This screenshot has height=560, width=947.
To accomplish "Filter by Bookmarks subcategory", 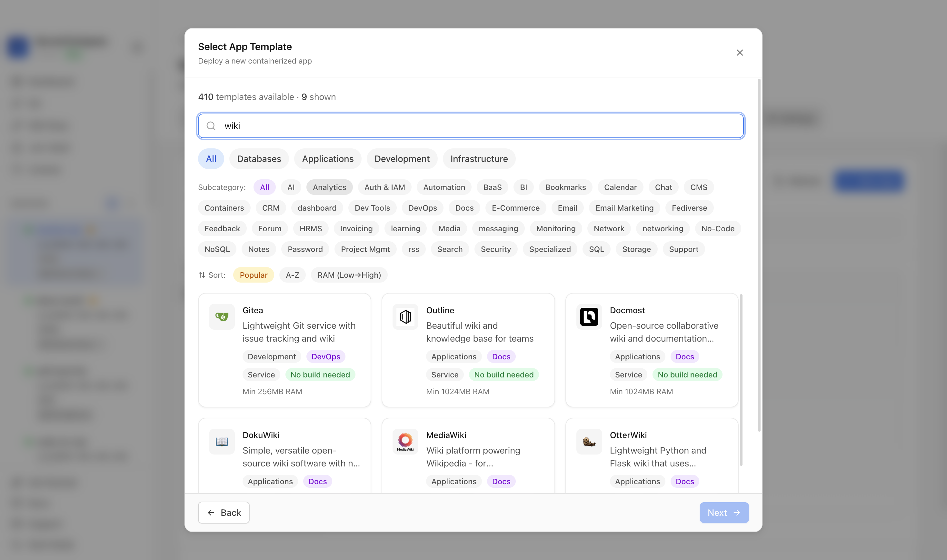I will pos(565,187).
